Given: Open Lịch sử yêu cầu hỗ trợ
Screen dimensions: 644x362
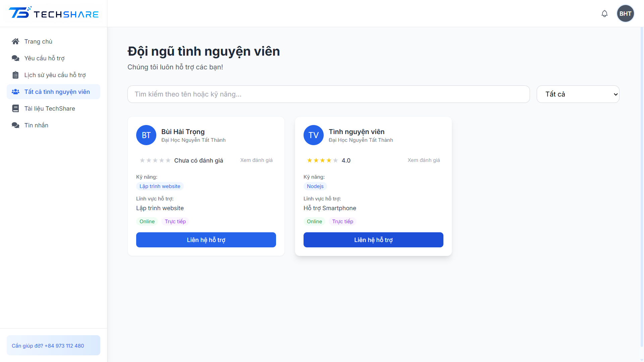Looking at the screenshot, I should 53,75.
